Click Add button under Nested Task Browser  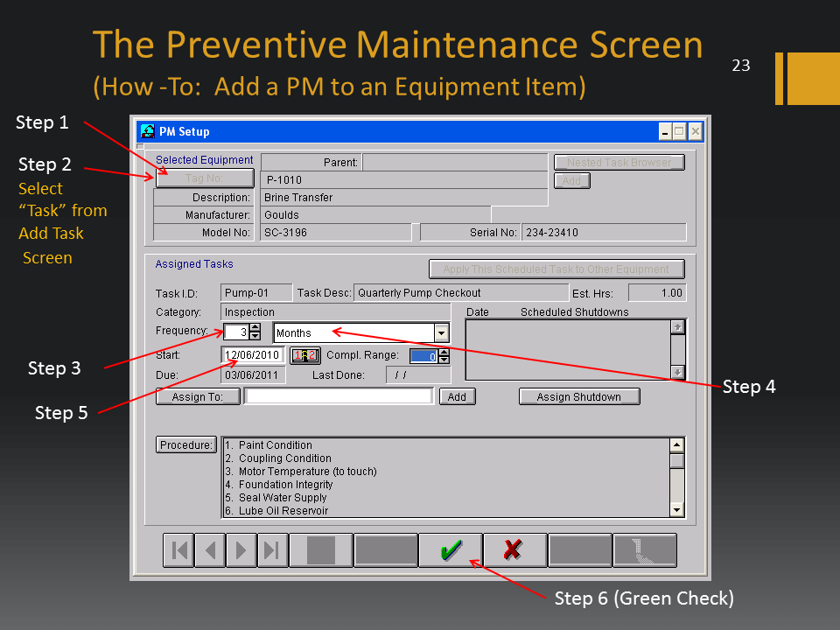(x=571, y=180)
